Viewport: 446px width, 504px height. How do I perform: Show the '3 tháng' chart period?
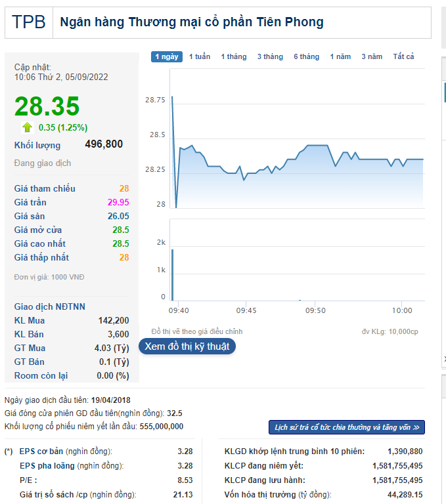pyautogui.click(x=270, y=57)
